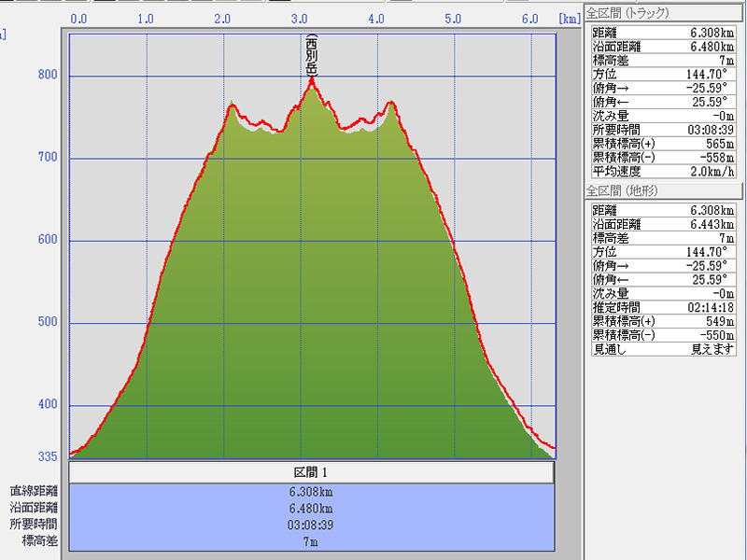Image resolution: width=747 pixels, height=560 pixels.
Task: Click the 3.0 km mark on distance axis
Action: pos(300,19)
